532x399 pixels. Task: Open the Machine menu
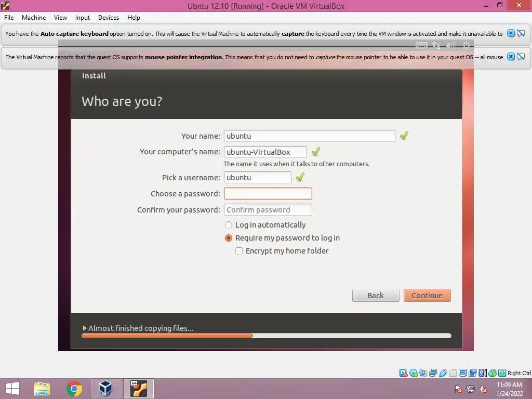click(34, 17)
